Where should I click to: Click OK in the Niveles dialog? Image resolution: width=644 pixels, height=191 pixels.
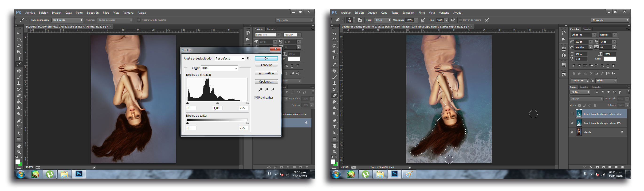(266, 58)
